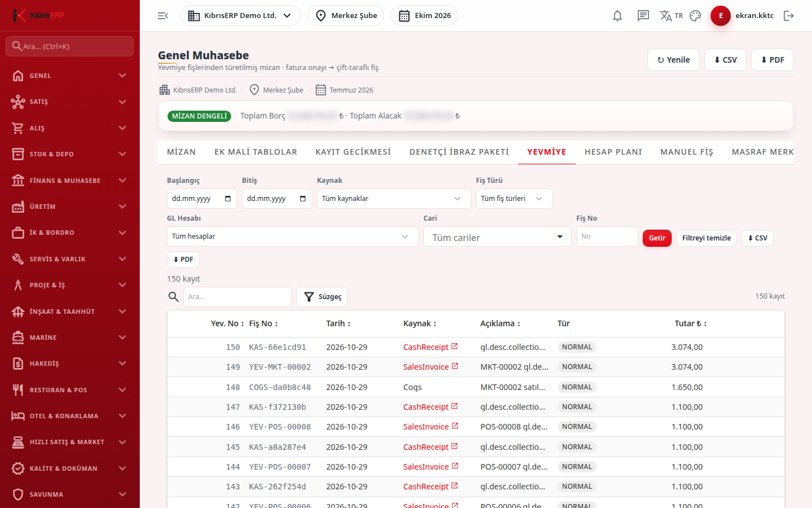Click the logout icon next to ekran.kktc
812x508 pixels.
coord(789,16)
